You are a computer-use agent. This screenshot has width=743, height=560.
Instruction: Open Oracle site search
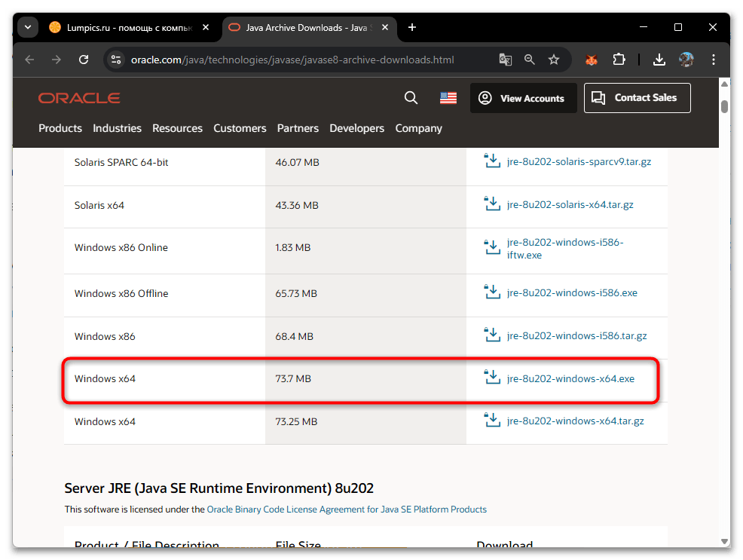411,98
